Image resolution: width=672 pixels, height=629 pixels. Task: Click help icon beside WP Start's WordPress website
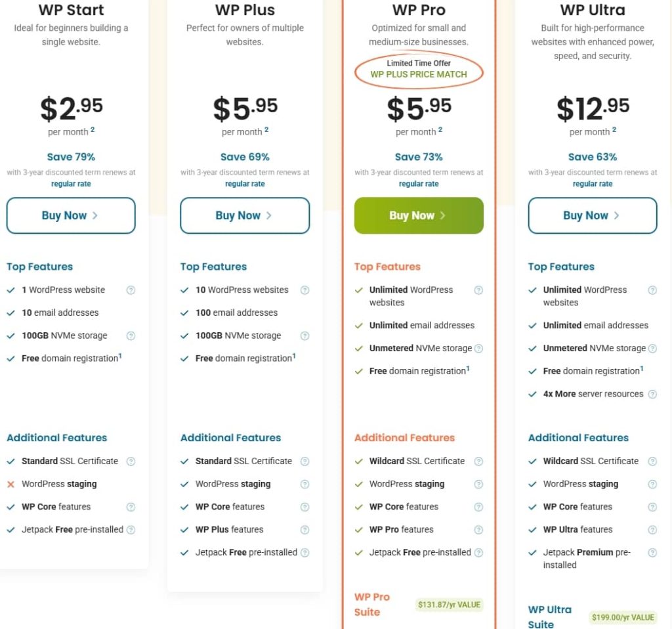pos(131,290)
